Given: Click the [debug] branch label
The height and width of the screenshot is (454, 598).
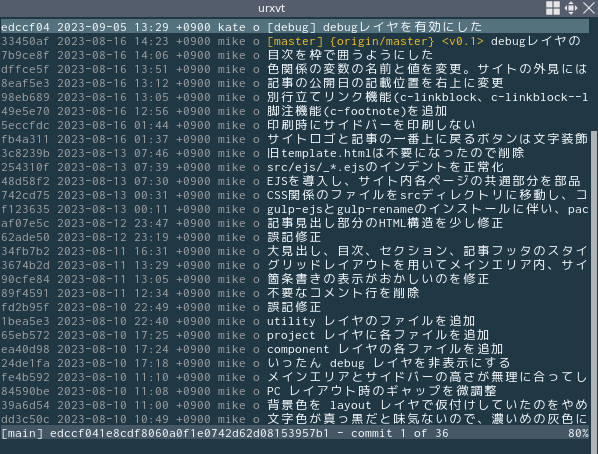Looking at the screenshot, I should click(291, 27).
